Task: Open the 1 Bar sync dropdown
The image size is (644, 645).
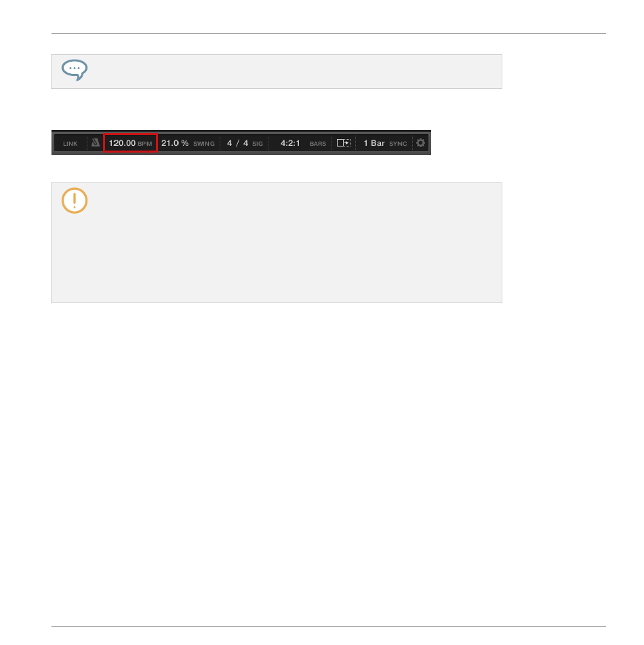Action: [x=374, y=143]
